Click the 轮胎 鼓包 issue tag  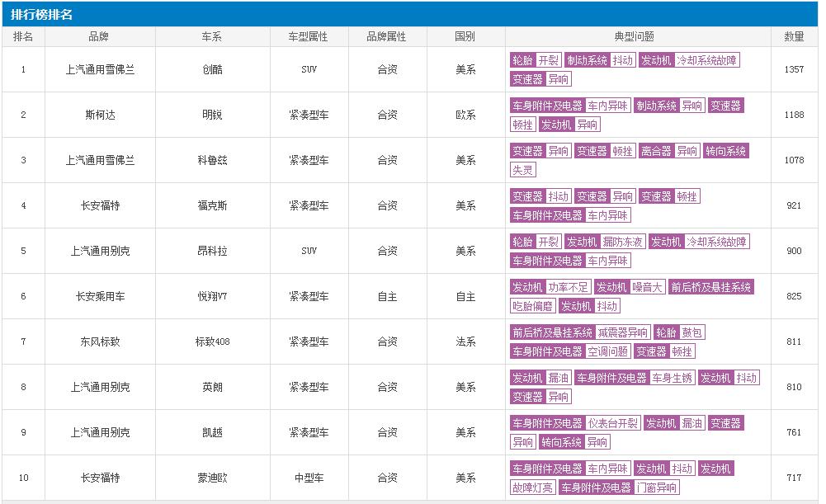pyautogui.click(x=679, y=332)
